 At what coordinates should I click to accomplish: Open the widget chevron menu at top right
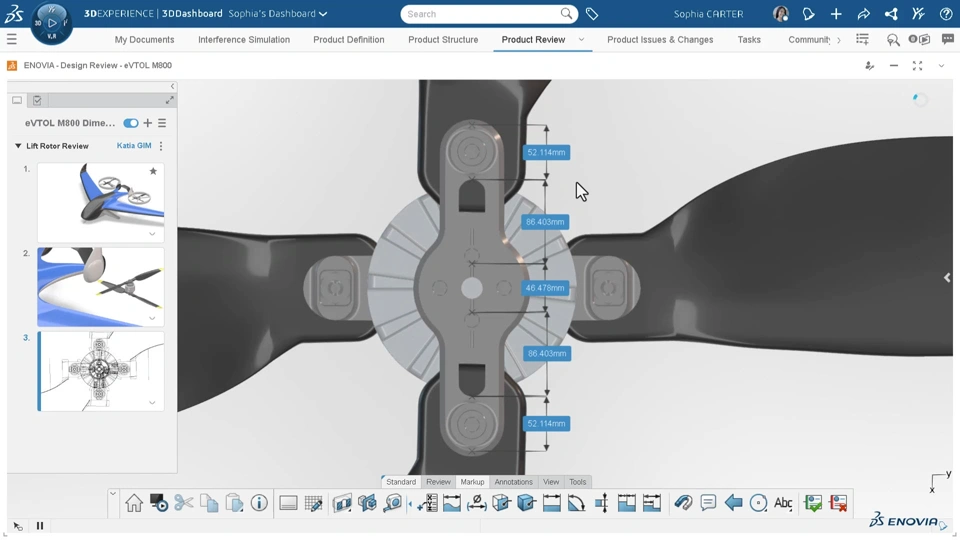[x=941, y=66]
